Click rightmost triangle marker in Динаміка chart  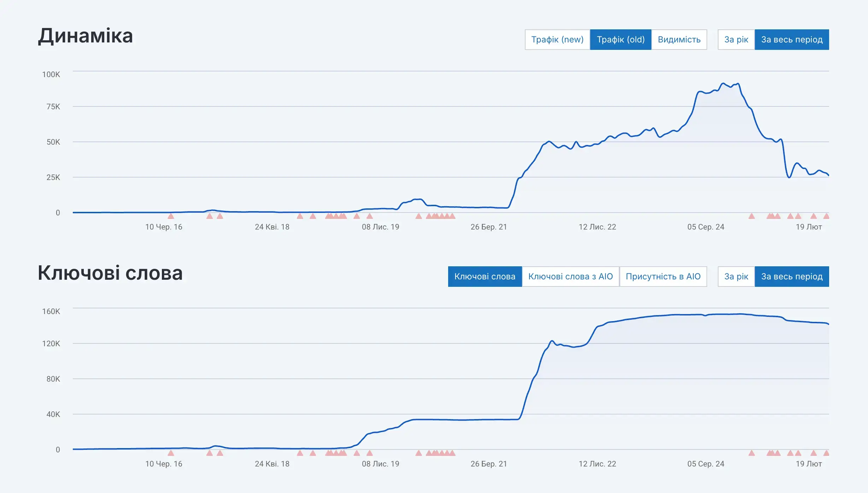pyautogui.click(x=826, y=216)
